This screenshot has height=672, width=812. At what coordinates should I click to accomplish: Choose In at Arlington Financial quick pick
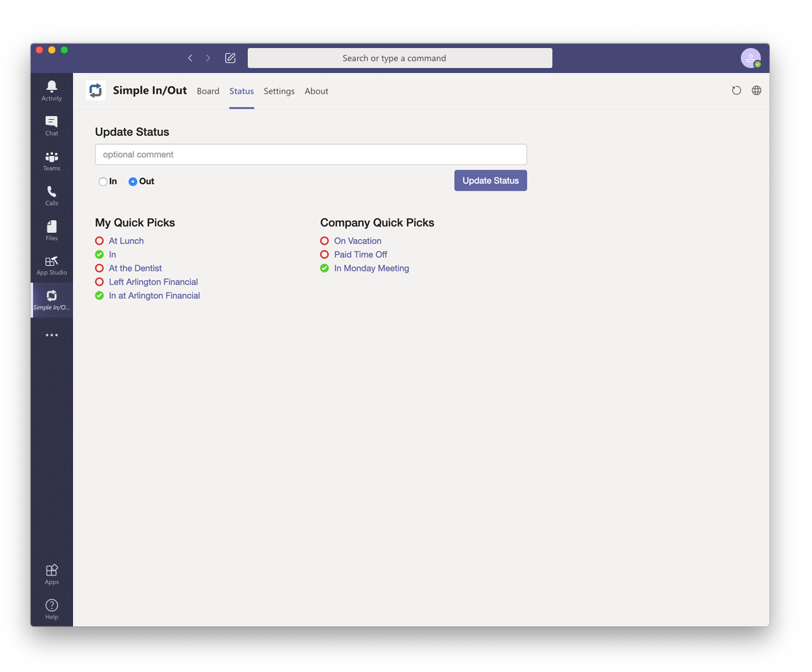[155, 296]
